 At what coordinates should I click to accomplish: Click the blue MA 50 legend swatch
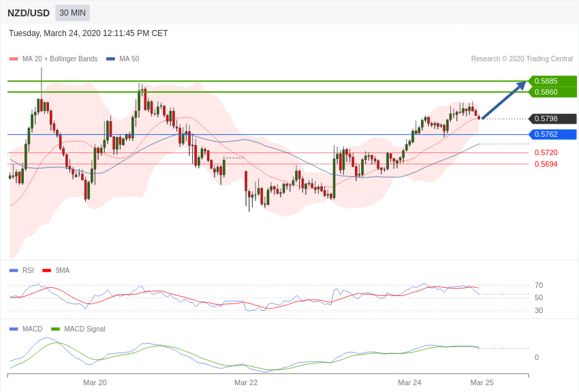pyautogui.click(x=110, y=59)
